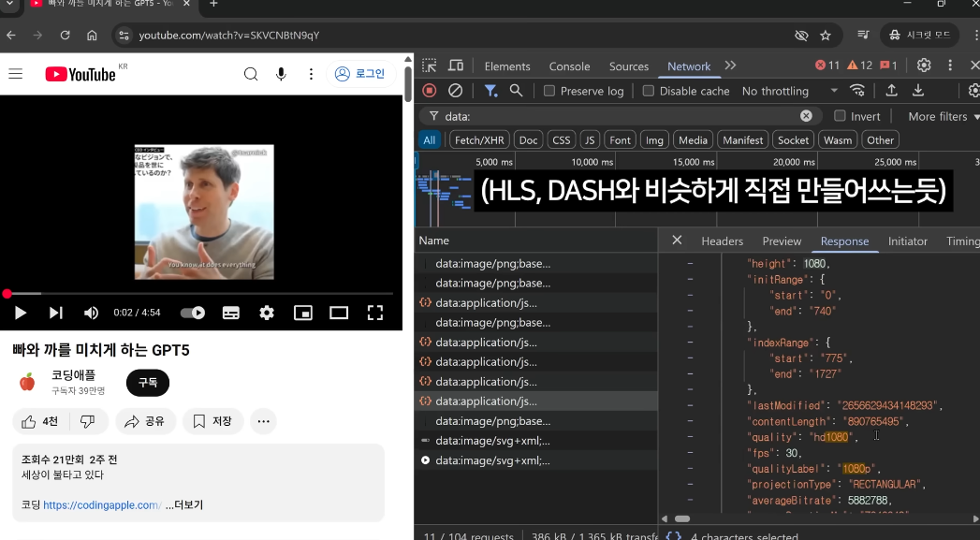Open the Preview tab
Screen dimensions: 980x540
pyautogui.click(x=782, y=241)
